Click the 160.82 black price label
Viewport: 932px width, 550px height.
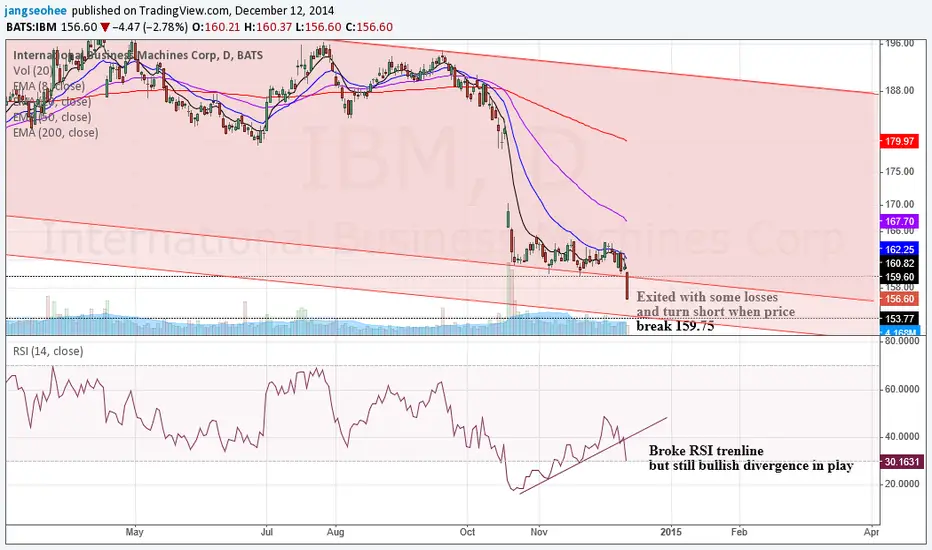tap(899, 263)
